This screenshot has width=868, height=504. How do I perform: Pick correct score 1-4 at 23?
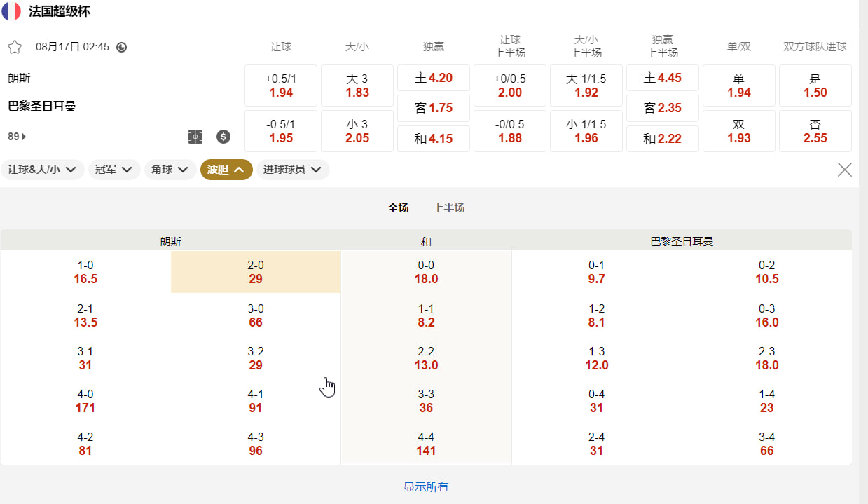[767, 401]
